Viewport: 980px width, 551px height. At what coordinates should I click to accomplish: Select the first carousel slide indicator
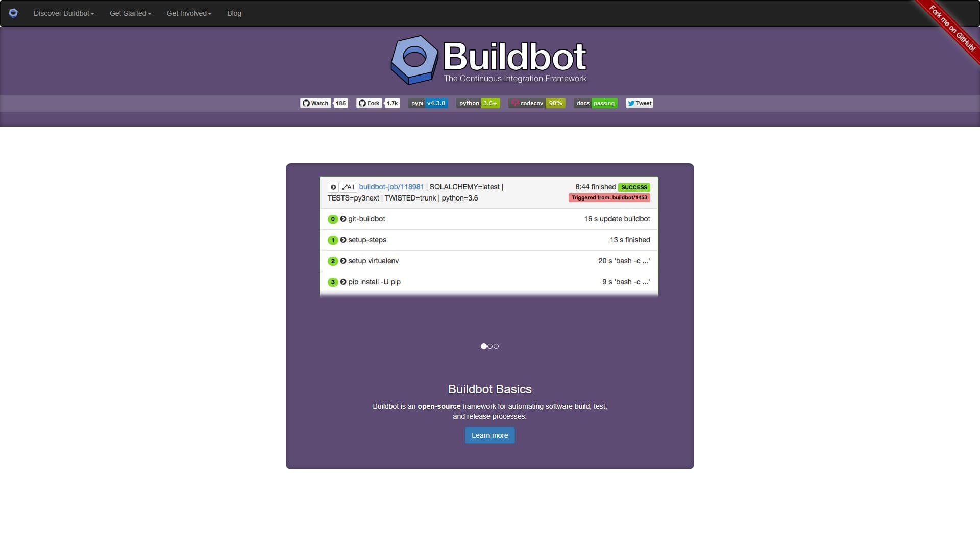click(x=484, y=346)
